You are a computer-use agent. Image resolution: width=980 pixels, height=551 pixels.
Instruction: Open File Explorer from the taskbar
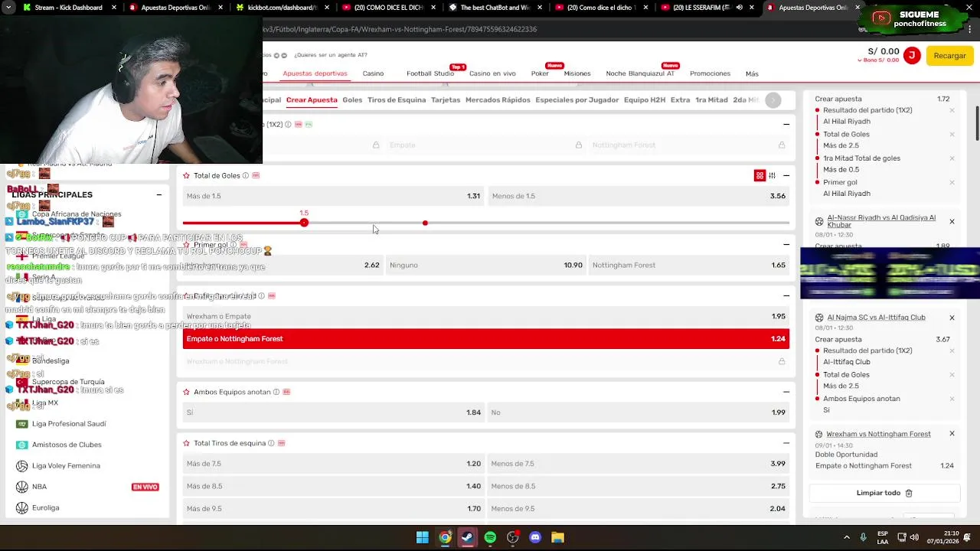(557, 537)
